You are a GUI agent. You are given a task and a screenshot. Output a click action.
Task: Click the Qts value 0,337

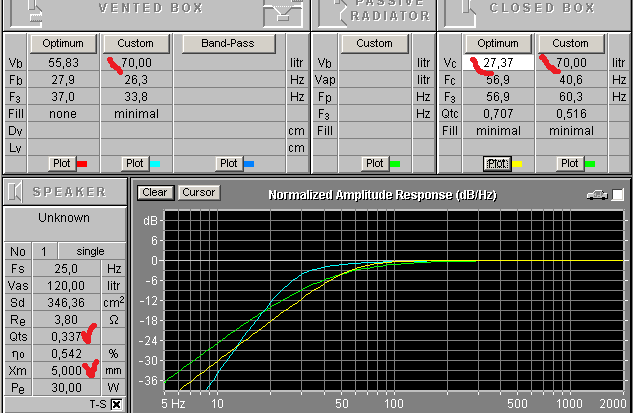66,337
